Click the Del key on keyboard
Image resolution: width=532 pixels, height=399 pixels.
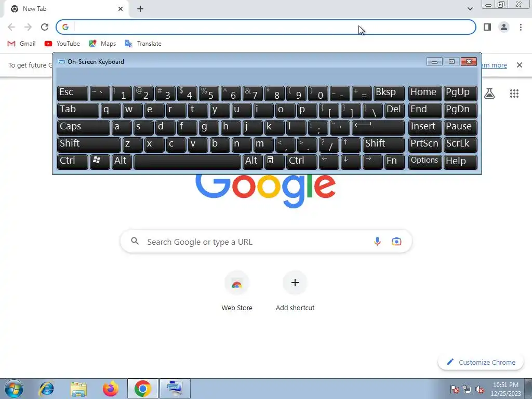pyautogui.click(x=395, y=110)
